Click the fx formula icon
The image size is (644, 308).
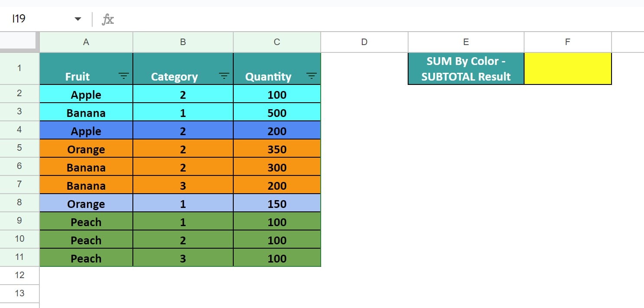(x=108, y=19)
